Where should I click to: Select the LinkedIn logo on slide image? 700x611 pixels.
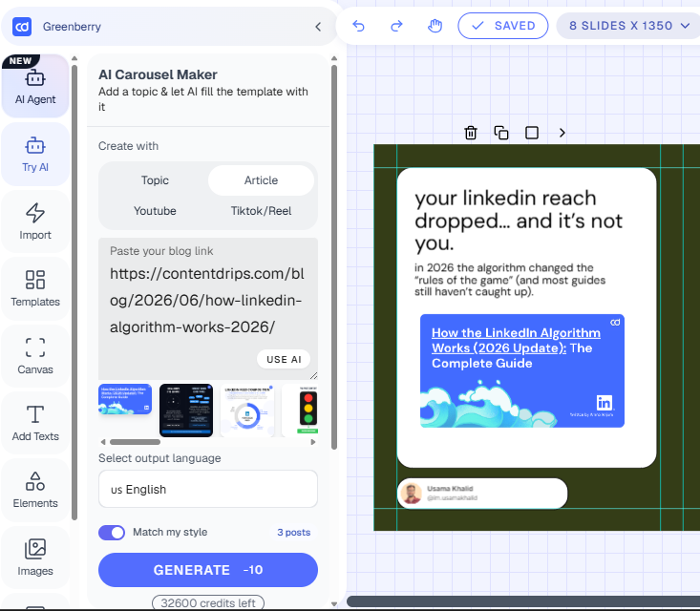(605, 403)
